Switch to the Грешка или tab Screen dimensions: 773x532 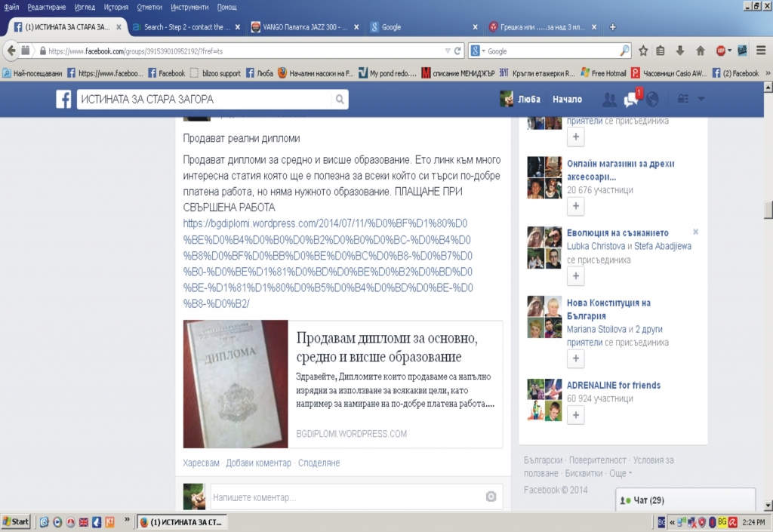tap(542, 27)
